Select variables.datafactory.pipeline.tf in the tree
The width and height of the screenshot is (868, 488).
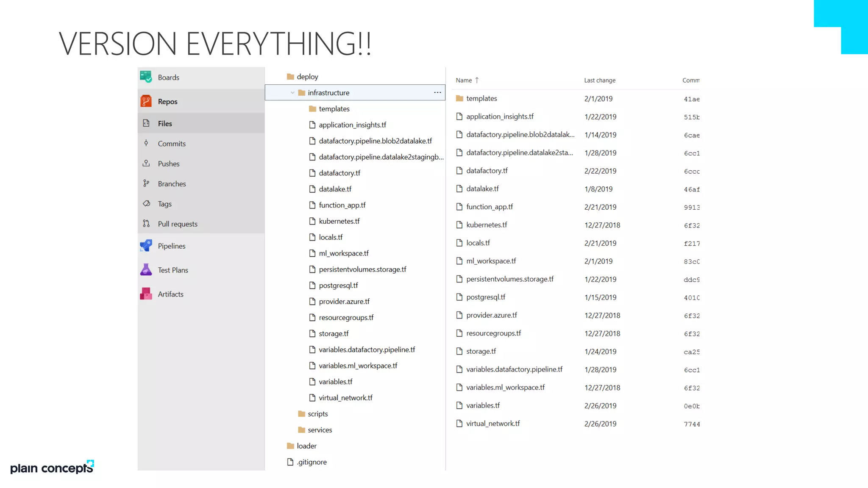[367, 350]
